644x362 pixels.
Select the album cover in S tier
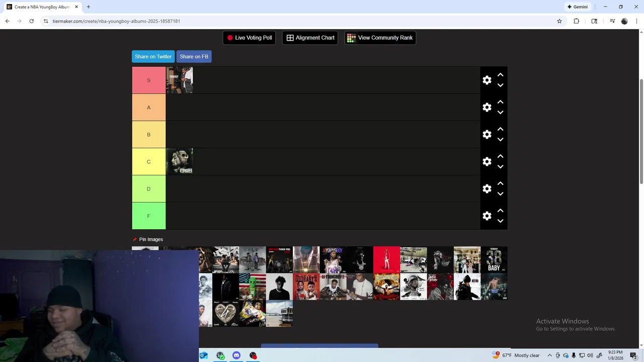click(x=180, y=80)
